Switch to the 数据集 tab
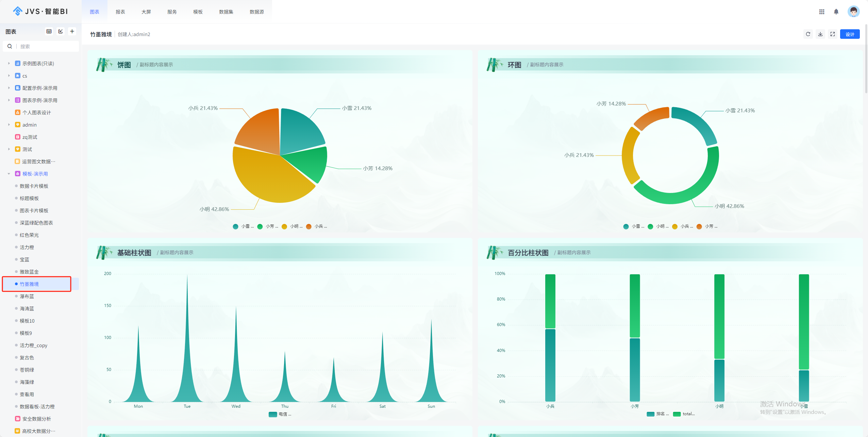The image size is (868, 437). click(x=226, y=12)
